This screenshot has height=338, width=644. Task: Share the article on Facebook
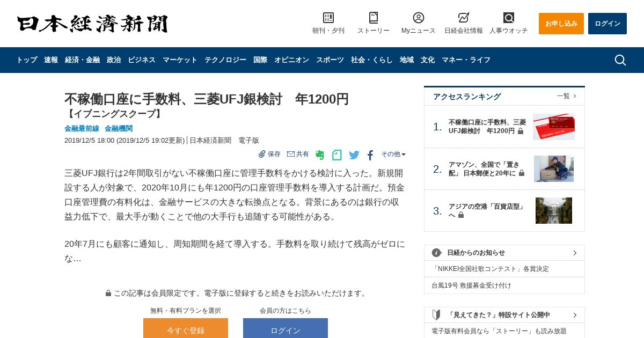pyautogui.click(x=370, y=155)
